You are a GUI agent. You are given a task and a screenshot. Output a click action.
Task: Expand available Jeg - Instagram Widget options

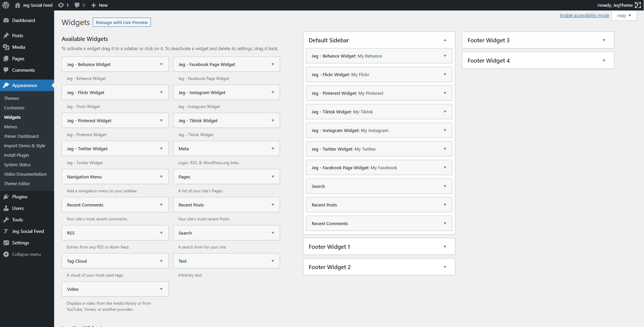(x=273, y=92)
